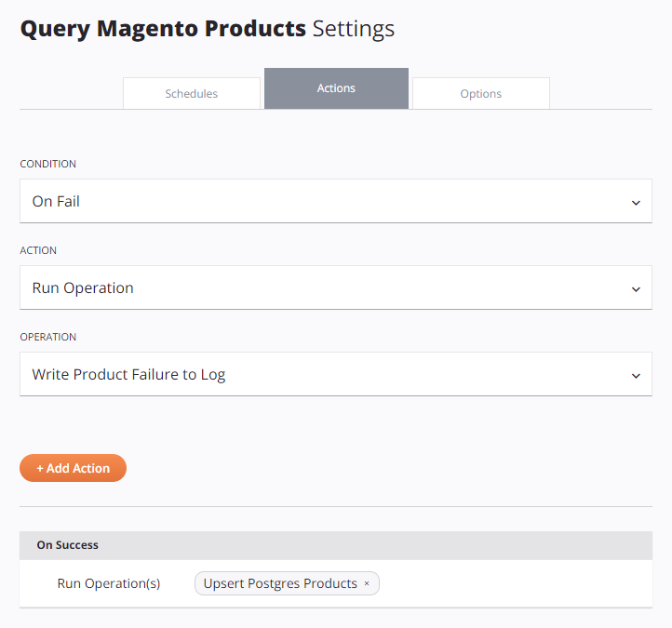
Task: Click the On Success section header
Action: pyautogui.click(x=68, y=545)
